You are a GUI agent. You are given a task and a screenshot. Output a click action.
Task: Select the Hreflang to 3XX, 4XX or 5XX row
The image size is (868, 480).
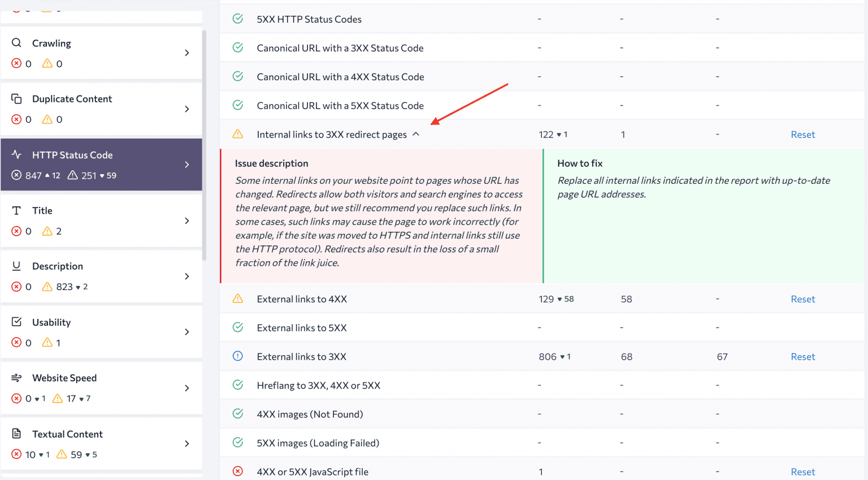(319, 385)
